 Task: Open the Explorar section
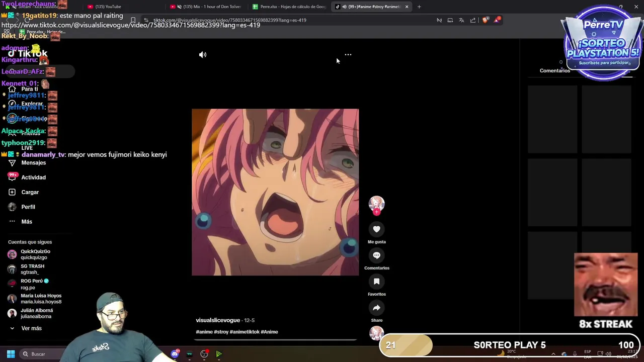(x=32, y=104)
